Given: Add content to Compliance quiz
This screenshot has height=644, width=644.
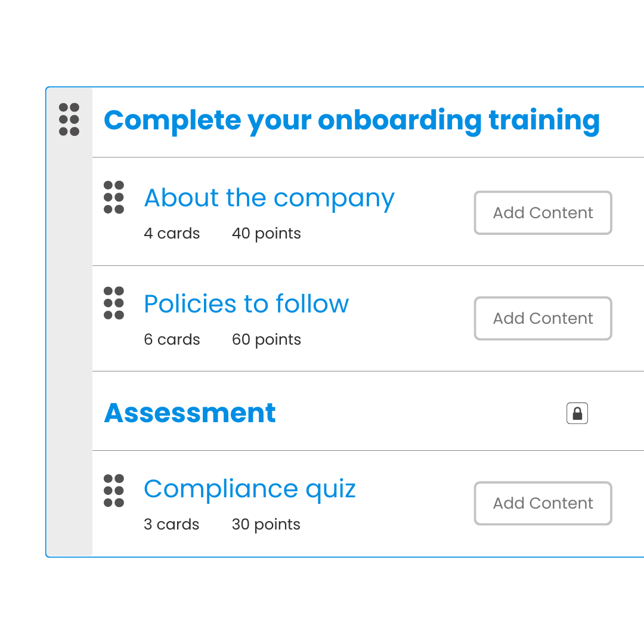Looking at the screenshot, I should [x=543, y=503].
